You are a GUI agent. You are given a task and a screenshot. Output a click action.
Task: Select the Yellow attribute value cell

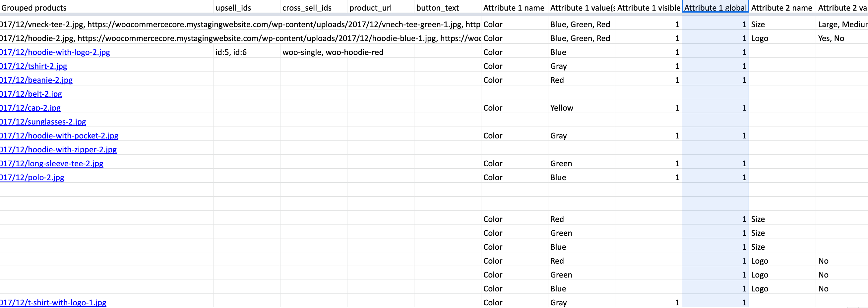click(x=562, y=108)
